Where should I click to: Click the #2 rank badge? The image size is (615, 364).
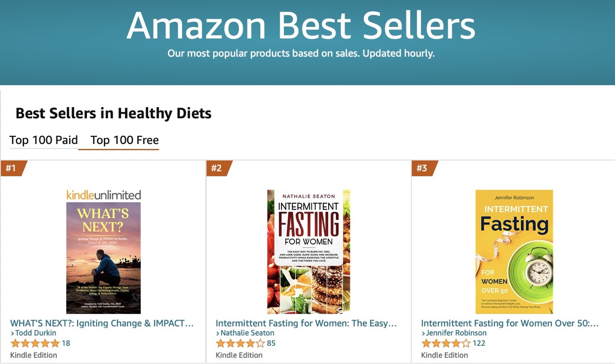218,168
